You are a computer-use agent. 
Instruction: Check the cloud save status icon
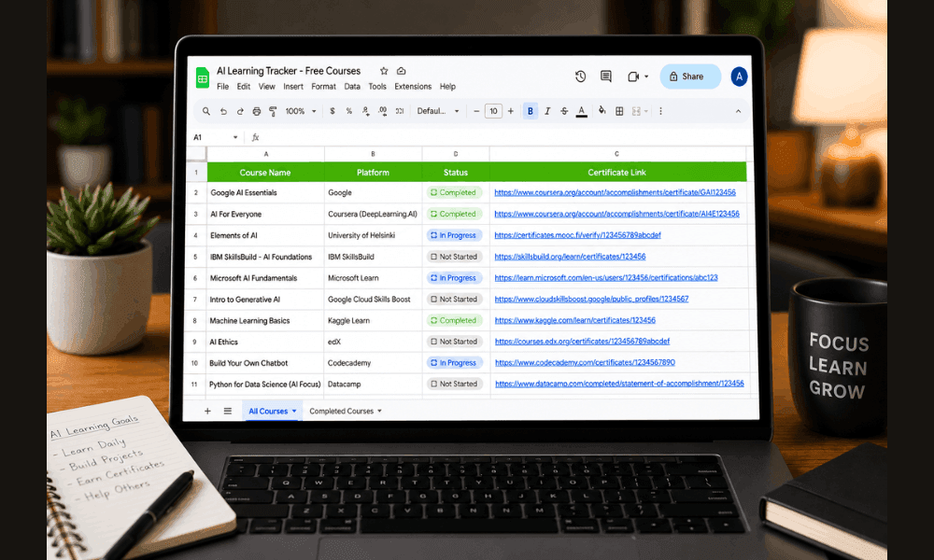(x=402, y=71)
